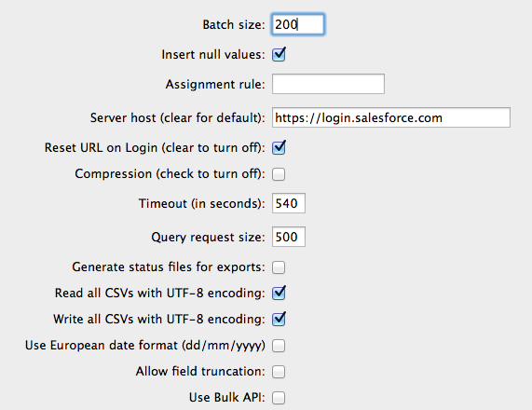Click the Timeout in seconds field
This screenshot has width=532, height=410.
(x=289, y=203)
